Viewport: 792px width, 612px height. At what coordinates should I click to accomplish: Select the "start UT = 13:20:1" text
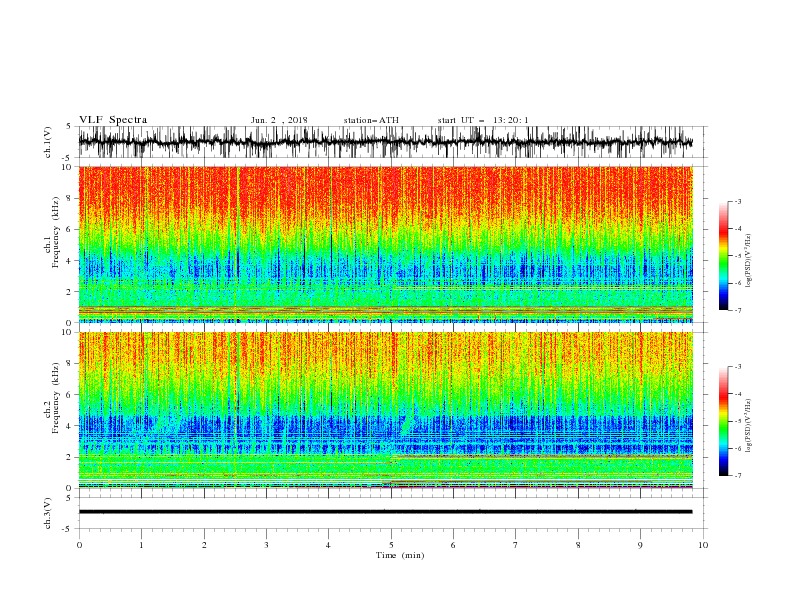[483, 120]
